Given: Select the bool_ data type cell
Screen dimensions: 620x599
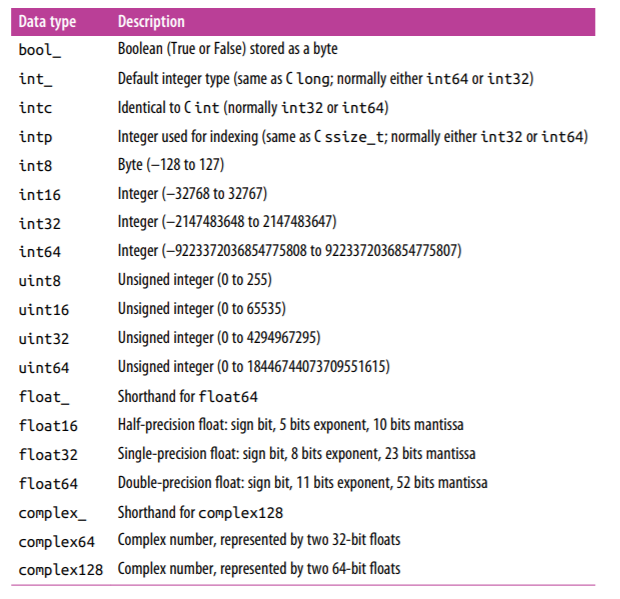Looking at the screenshot, I should tap(40, 49).
